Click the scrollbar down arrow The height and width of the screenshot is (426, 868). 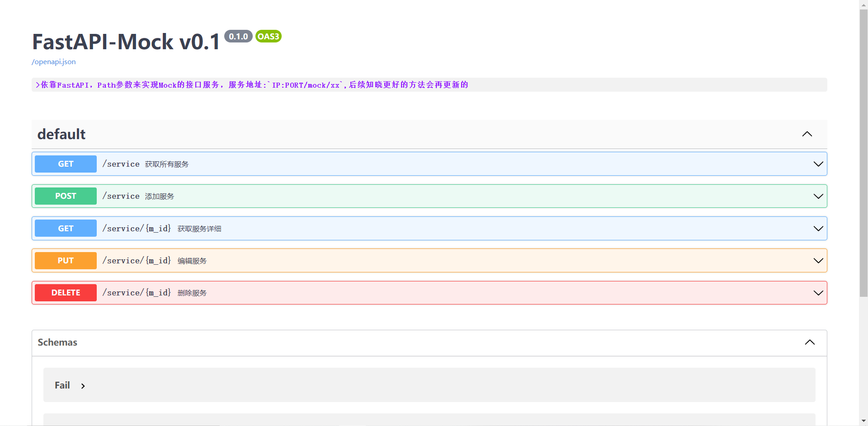point(863,421)
